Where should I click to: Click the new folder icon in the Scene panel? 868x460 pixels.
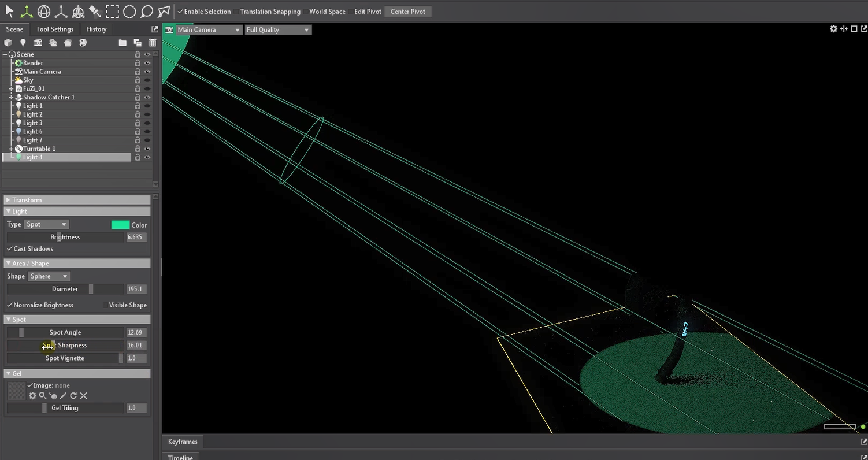click(x=123, y=43)
